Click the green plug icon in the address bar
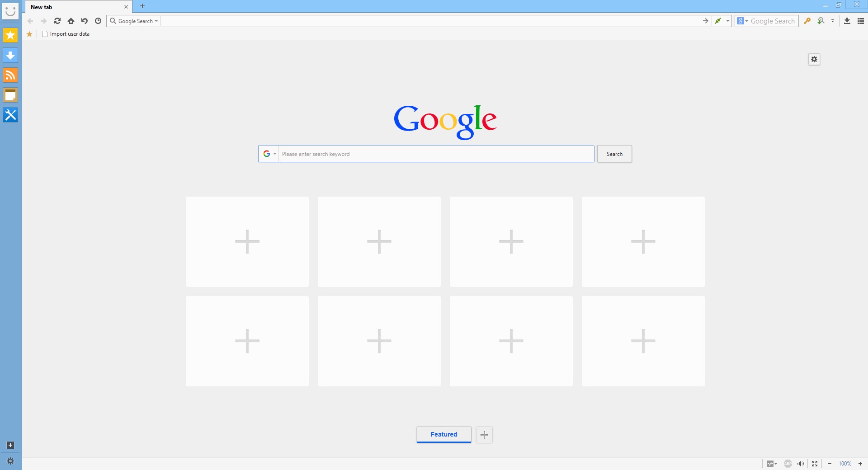Viewport: 868px width, 470px height. coord(718,21)
